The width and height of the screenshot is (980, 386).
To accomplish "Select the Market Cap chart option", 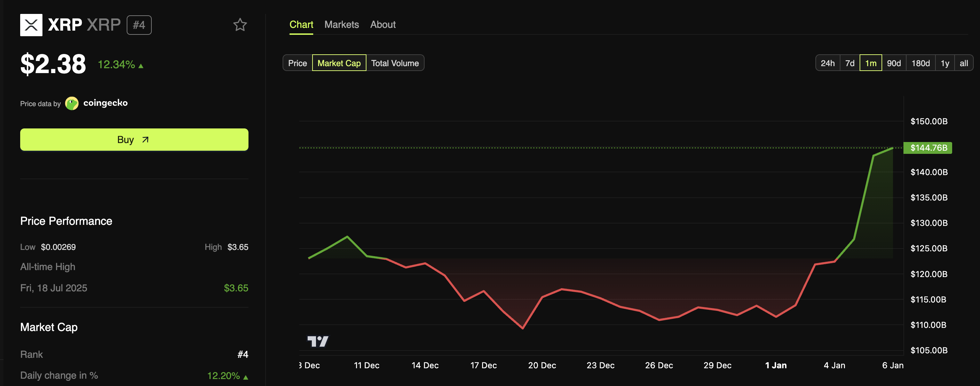I will coord(339,63).
